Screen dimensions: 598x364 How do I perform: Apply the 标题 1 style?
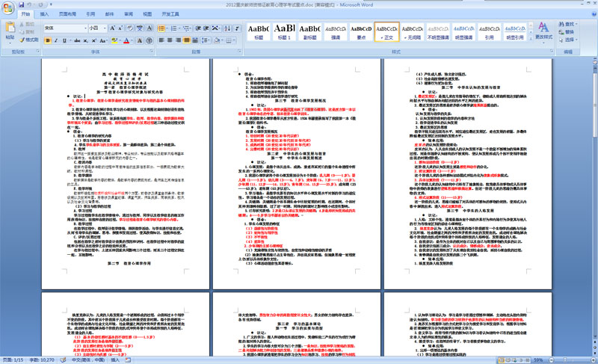(284, 31)
